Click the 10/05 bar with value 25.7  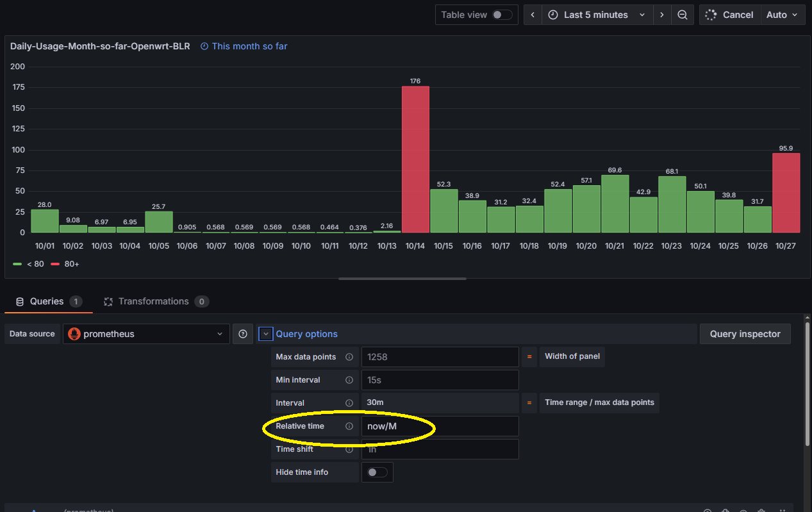coord(158,222)
